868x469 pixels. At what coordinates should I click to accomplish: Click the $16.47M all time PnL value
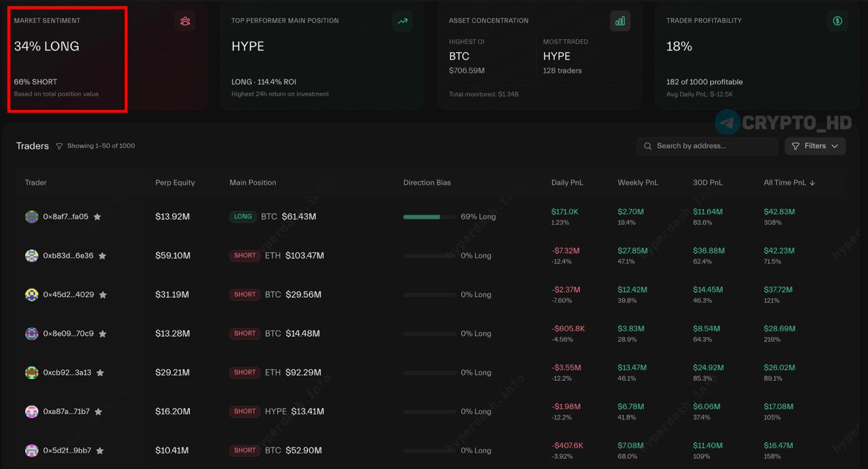[778, 445]
